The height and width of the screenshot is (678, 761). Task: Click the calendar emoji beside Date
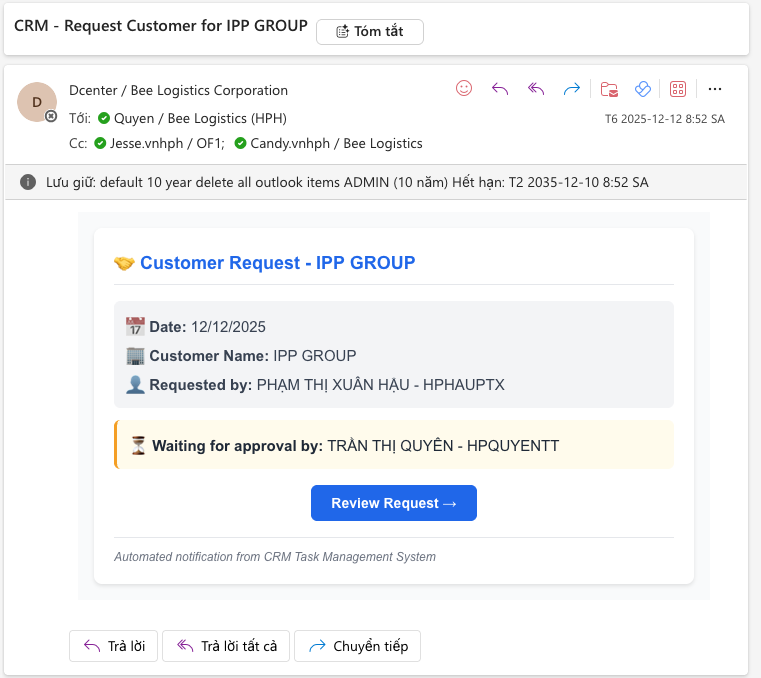[x=135, y=327]
